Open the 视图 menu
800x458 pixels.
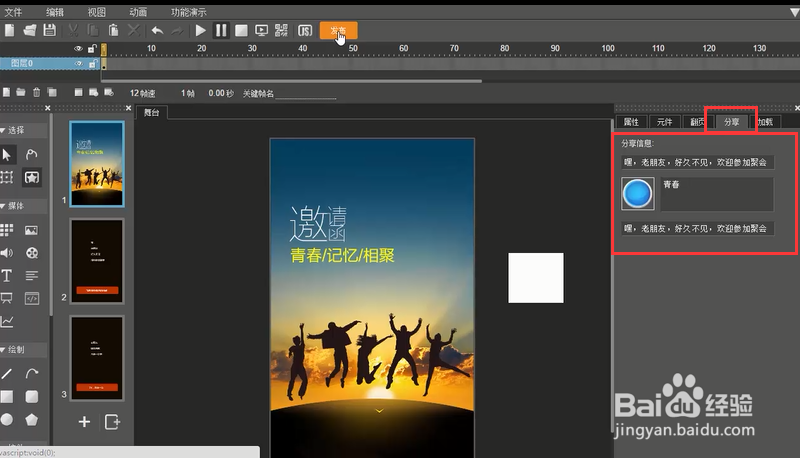[96, 12]
